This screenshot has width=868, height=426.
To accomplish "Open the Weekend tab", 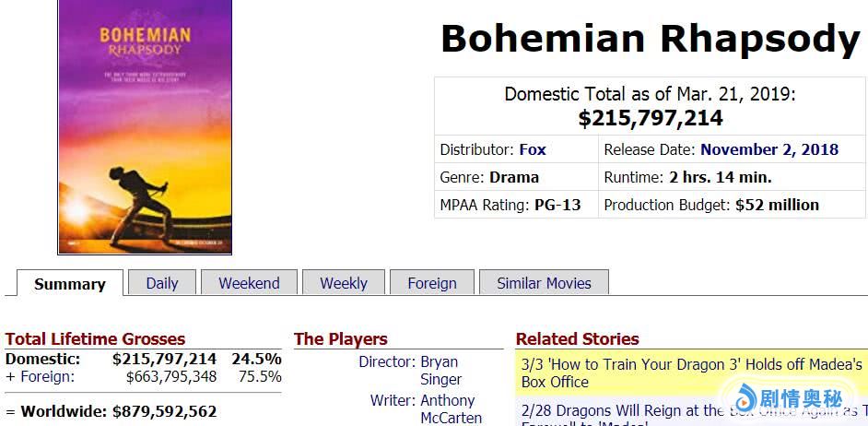I will [249, 283].
